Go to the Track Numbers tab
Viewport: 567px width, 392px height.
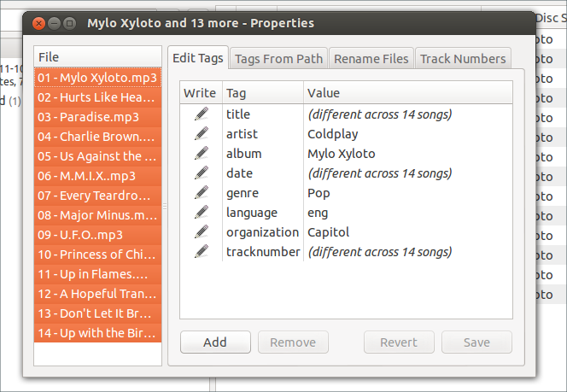pyautogui.click(x=463, y=58)
